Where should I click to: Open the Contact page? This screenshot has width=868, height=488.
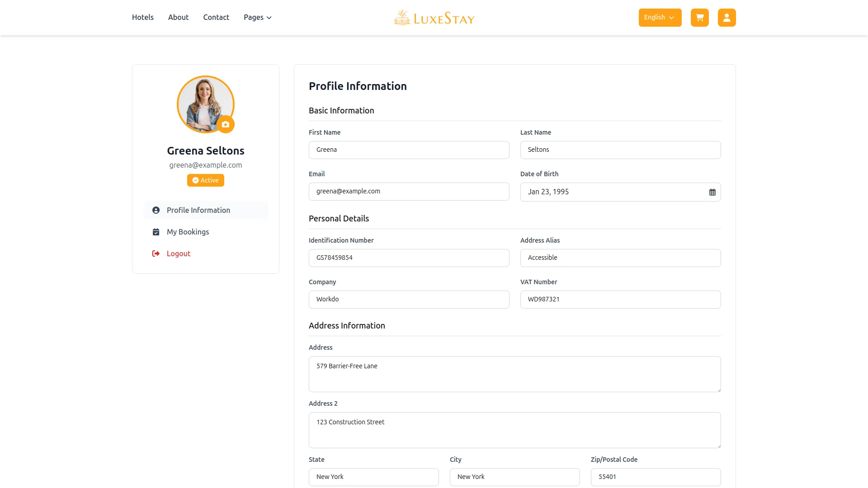coord(216,17)
